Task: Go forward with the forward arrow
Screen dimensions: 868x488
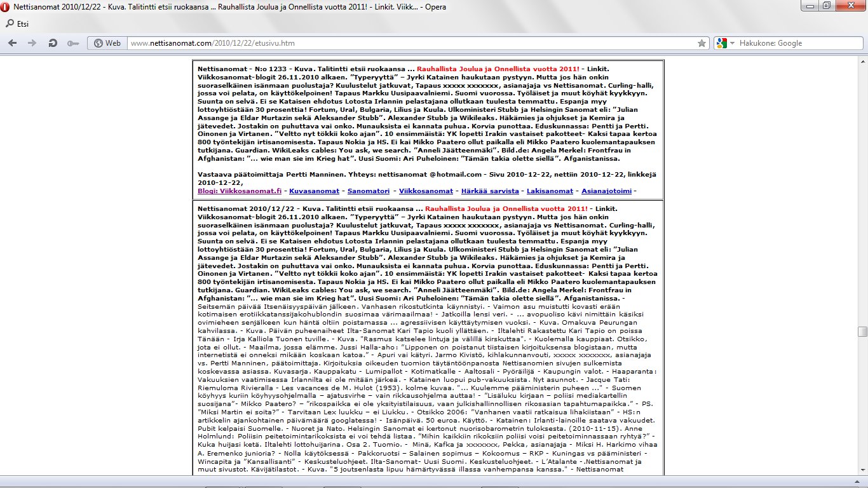Action: 31,43
